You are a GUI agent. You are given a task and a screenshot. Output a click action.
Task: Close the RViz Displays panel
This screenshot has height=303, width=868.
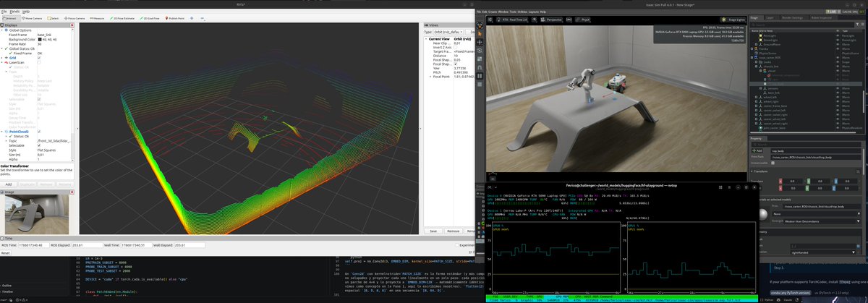pos(72,25)
